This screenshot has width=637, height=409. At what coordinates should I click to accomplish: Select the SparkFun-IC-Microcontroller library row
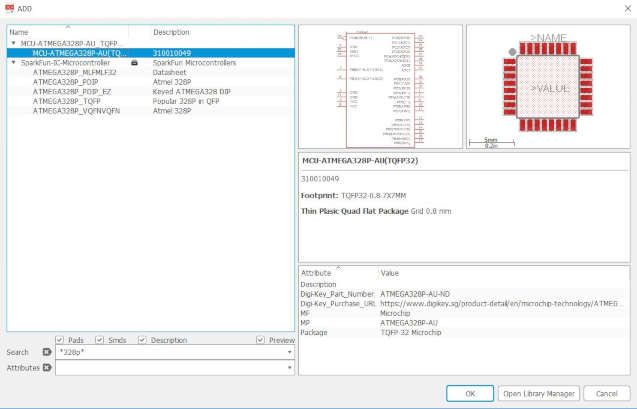(x=151, y=63)
